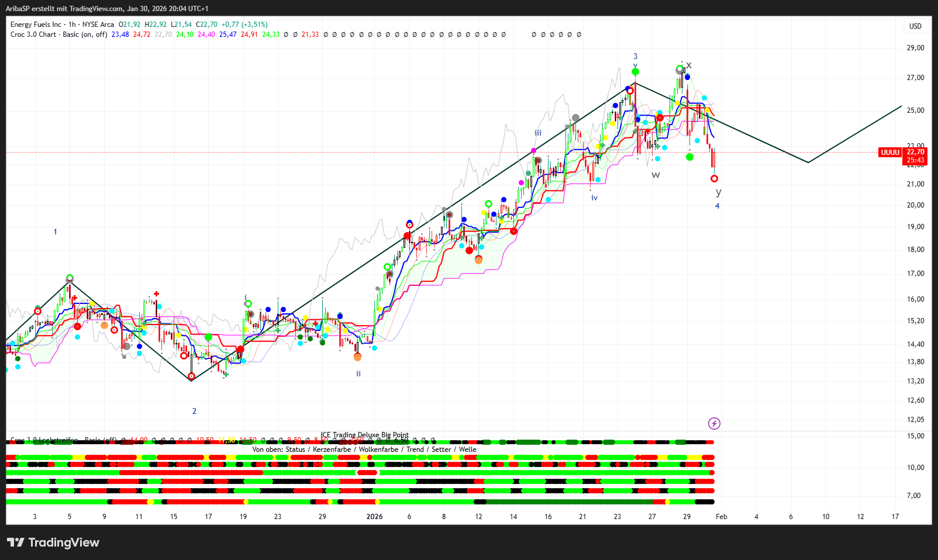The height and width of the screenshot is (560, 938).
Task: Click the purple lightning bolt icon
Action: pos(714,423)
